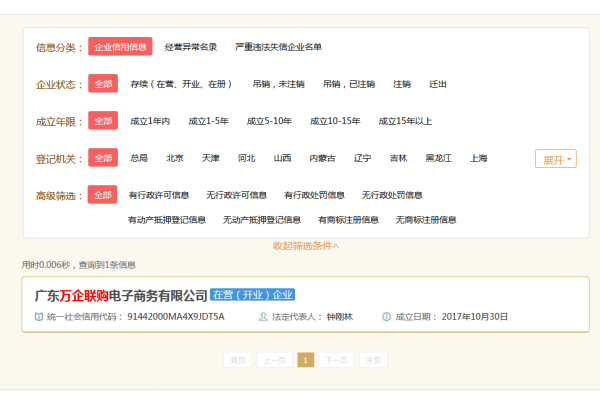
Task: Filter companies 成立1年内
Action: click(x=150, y=121)
